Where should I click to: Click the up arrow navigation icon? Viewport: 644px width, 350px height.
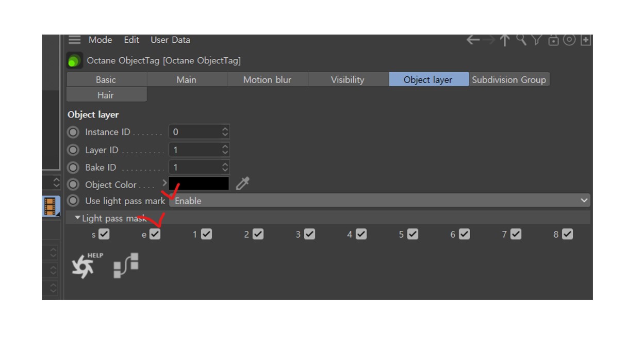coord(505,40)
